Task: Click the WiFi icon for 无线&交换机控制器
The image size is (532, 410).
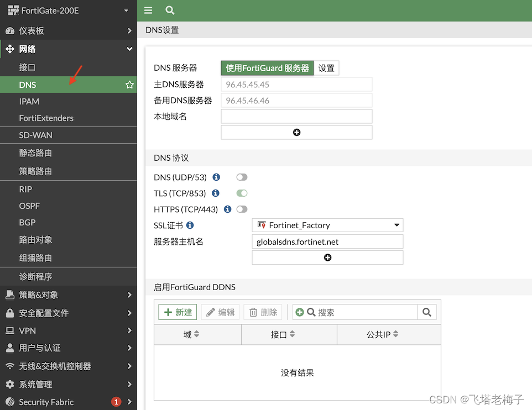Action: (10, 366)
